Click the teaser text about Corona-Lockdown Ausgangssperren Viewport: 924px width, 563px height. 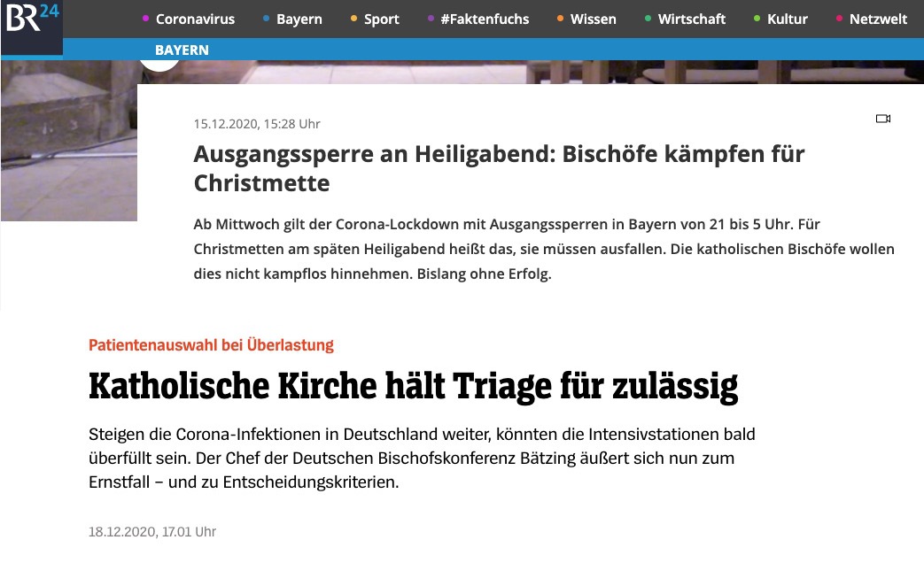[543, 249]
